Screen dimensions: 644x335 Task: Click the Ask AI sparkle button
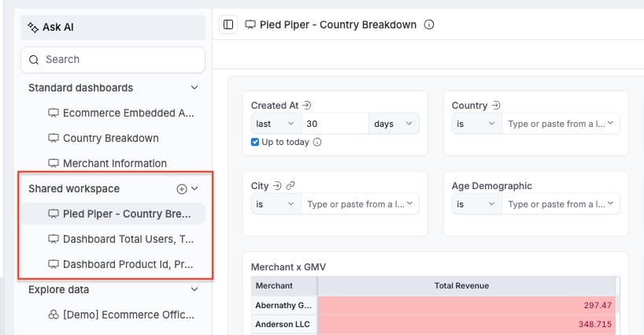(x=53, y=27)
